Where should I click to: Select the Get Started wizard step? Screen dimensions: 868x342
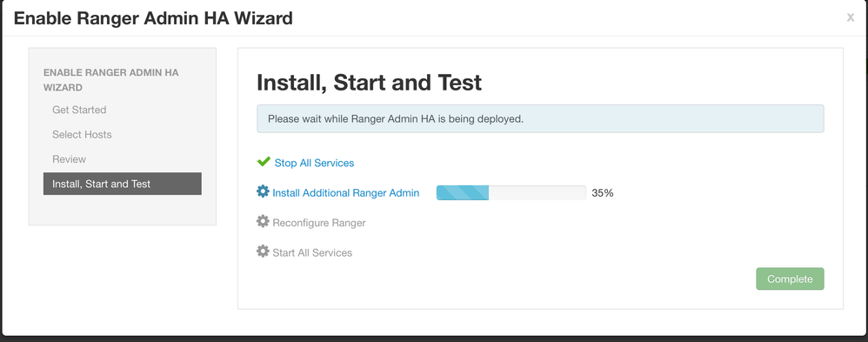(x=79, y=110)
